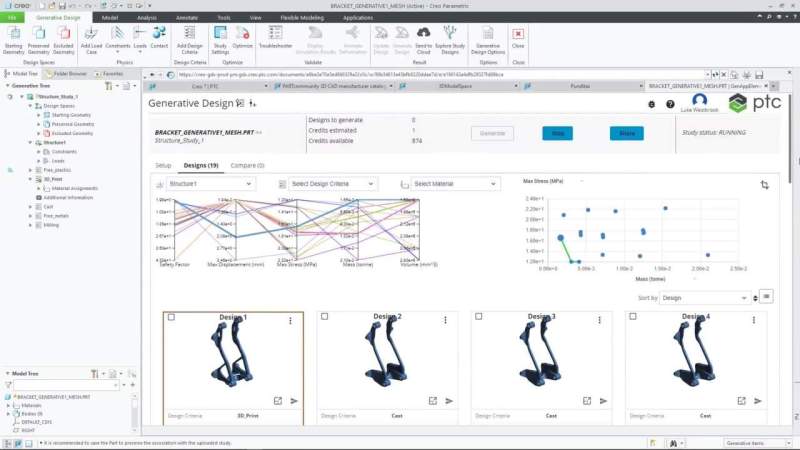800x450 pixels.
Task: Open Design 4 pop-out icon
Action: [741, 401]
